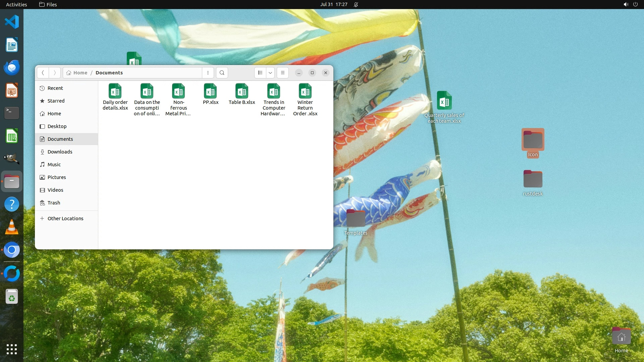
Task: Open Activities overview in top bar
Action: [16, 4]
